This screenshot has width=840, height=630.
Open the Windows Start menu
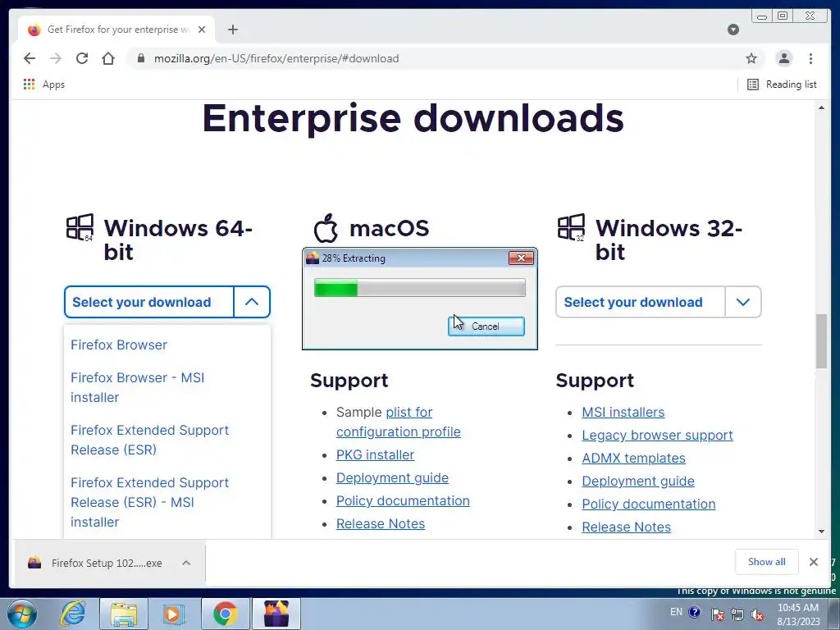22,614
